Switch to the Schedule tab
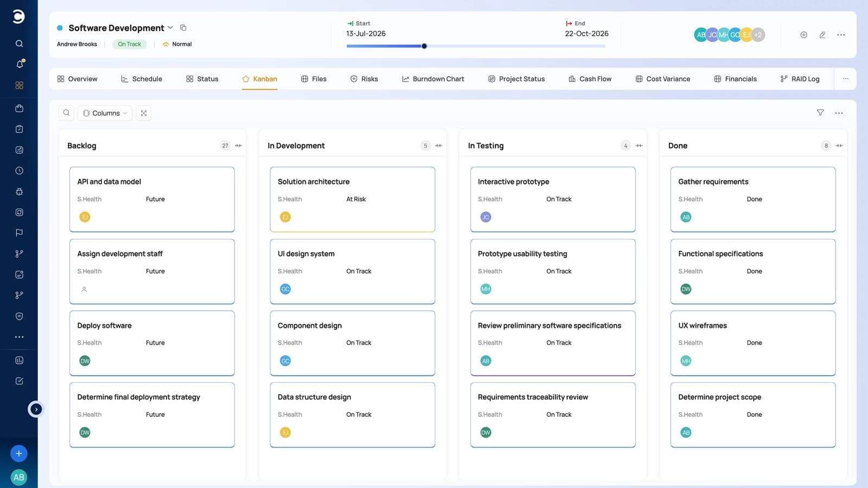The height and width of the screenshot is (488, 868). point(141,79)
